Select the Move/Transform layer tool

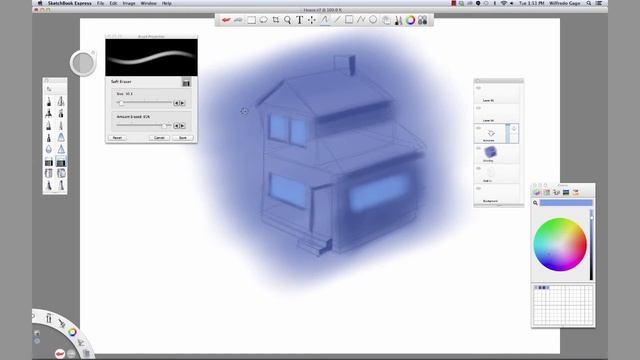[312, 20]
